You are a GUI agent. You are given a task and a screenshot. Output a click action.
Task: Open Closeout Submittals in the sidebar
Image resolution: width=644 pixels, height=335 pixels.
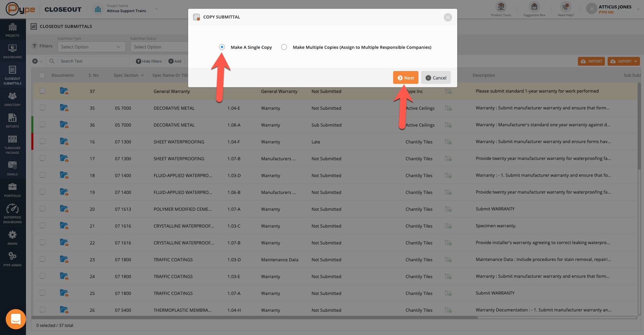[x=12, y=75]
